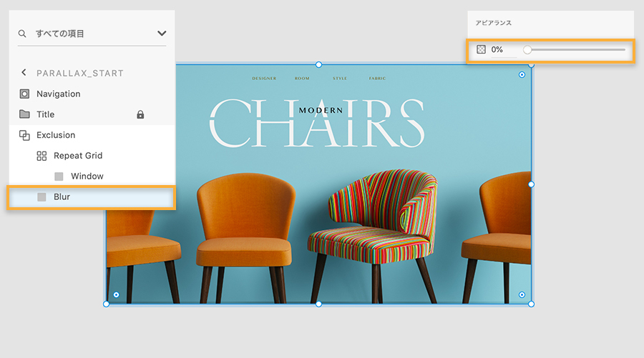Select the Window layer rectangle icon
The image size is (644, 358).
point(59,176)
